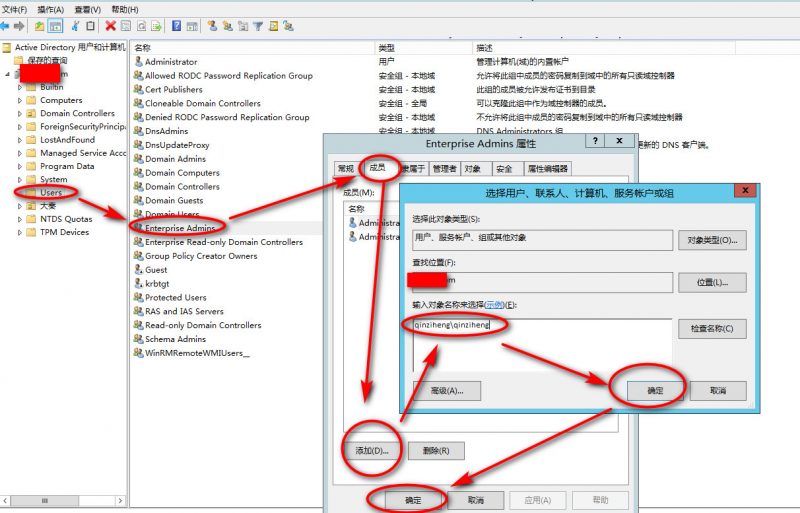Click the 高级(A)... button
Screen dimensions: 800x513
(x=447, y=391)
